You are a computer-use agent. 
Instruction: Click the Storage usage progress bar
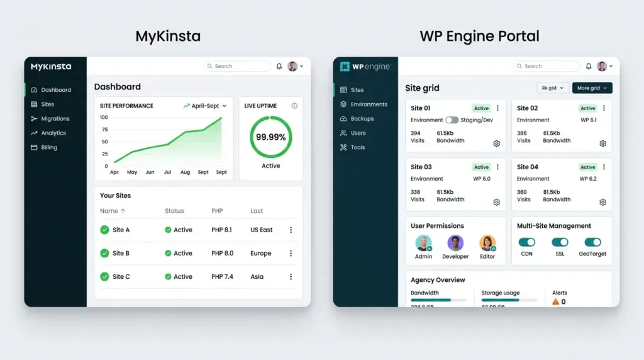[509, 300]
